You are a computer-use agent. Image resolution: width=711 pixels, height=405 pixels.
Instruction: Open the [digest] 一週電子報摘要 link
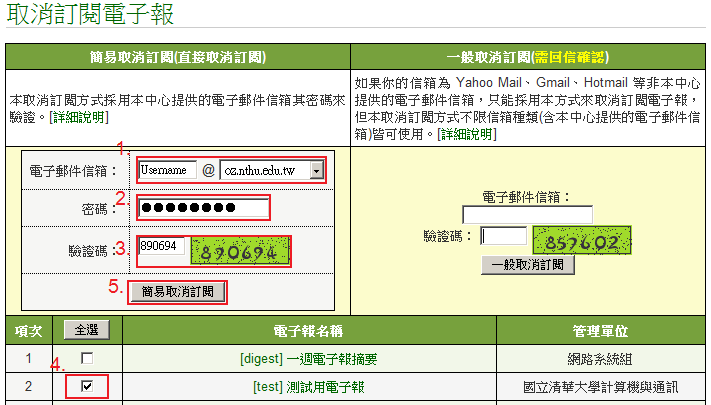click(309, 358)
